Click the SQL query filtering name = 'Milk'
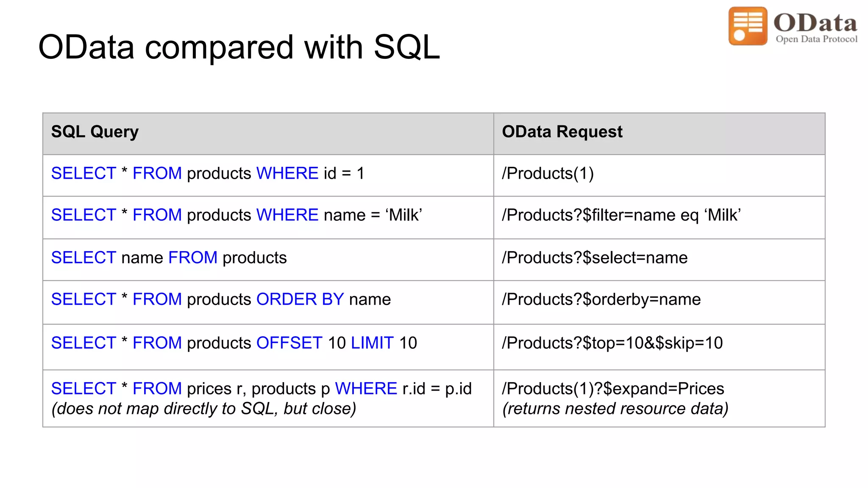 pos(236,215)
